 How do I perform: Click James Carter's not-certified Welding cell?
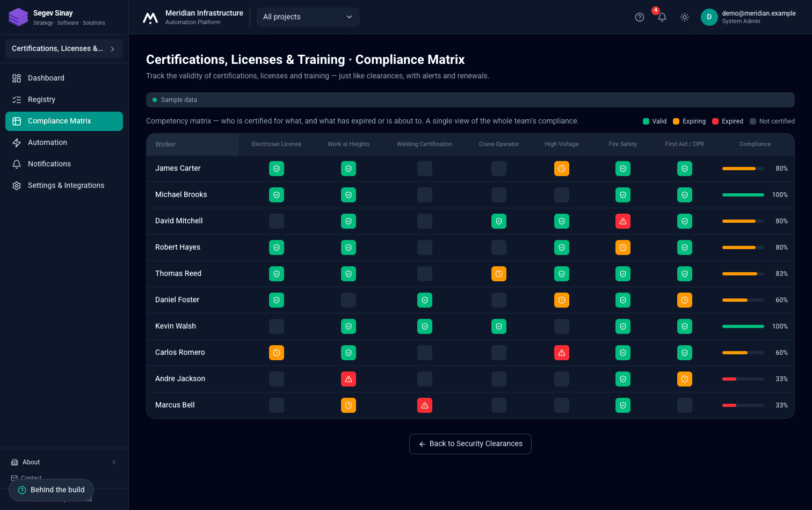(425, 169)
